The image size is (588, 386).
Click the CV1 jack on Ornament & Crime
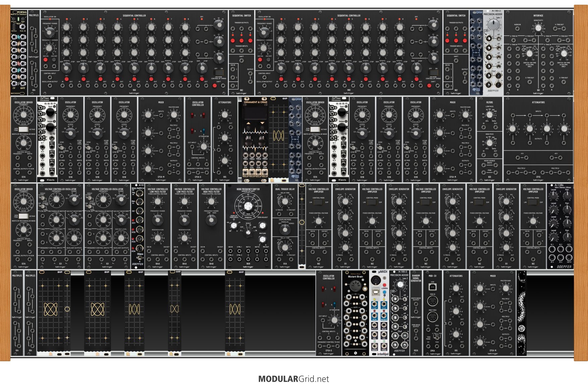coord(246,163)
